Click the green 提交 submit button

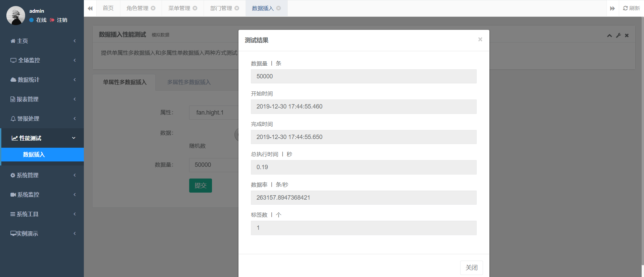[200, 186]
